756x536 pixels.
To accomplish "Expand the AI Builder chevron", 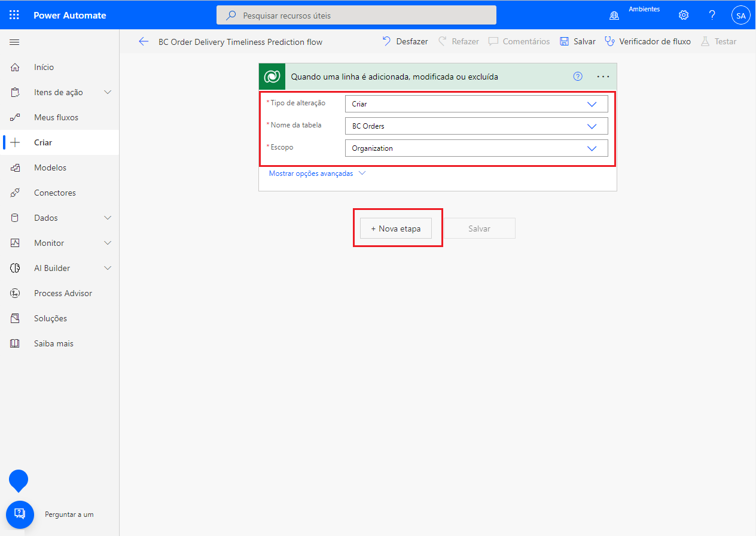I will [x=108, y=268].
